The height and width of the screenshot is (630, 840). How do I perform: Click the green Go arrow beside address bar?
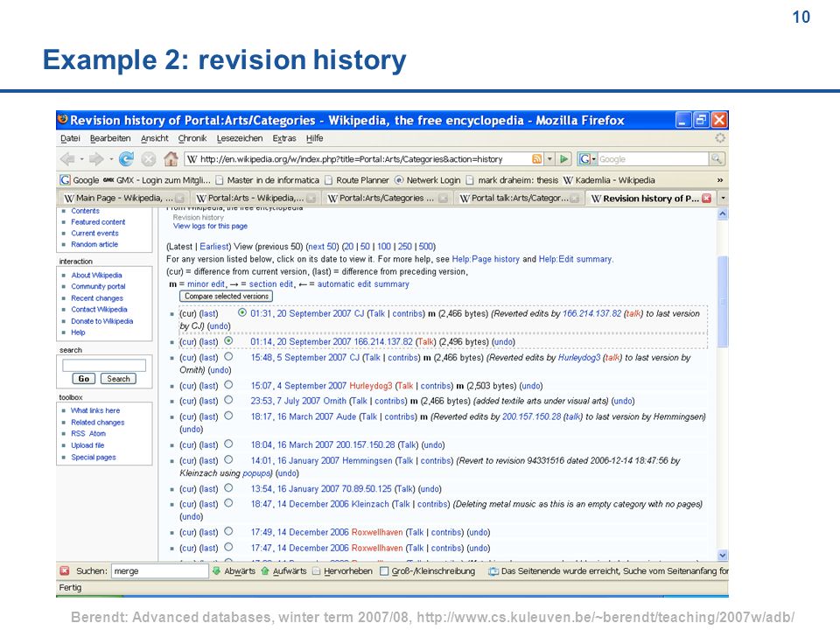563,159
